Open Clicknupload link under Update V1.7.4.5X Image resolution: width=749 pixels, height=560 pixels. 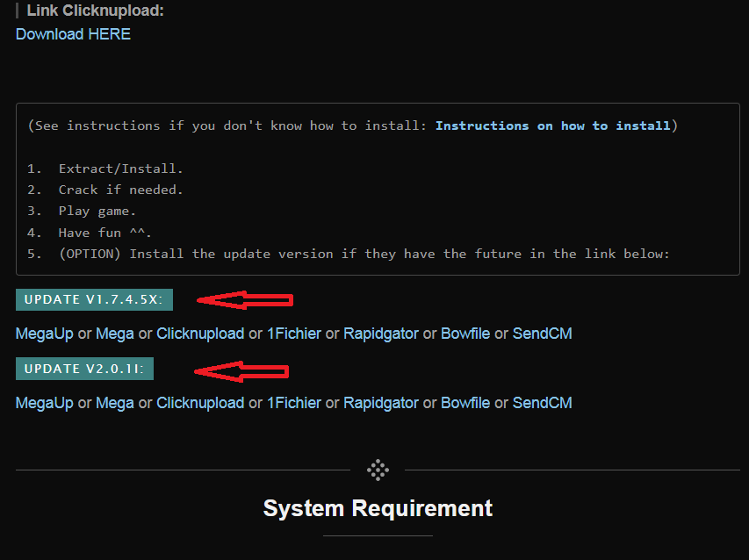tap(200, 334)
